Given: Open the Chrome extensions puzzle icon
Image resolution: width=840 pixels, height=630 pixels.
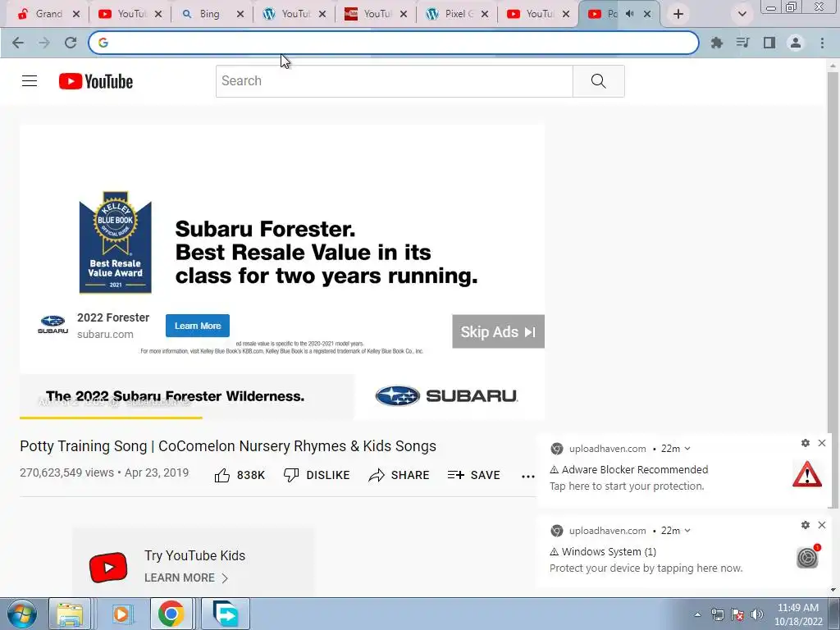Looking at the screenshot, I should coord(716,43).
